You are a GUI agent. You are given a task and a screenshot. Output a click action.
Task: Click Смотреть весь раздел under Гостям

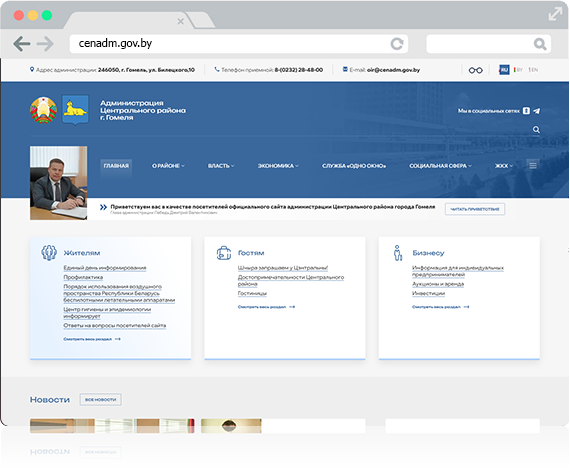pos(266,307)
